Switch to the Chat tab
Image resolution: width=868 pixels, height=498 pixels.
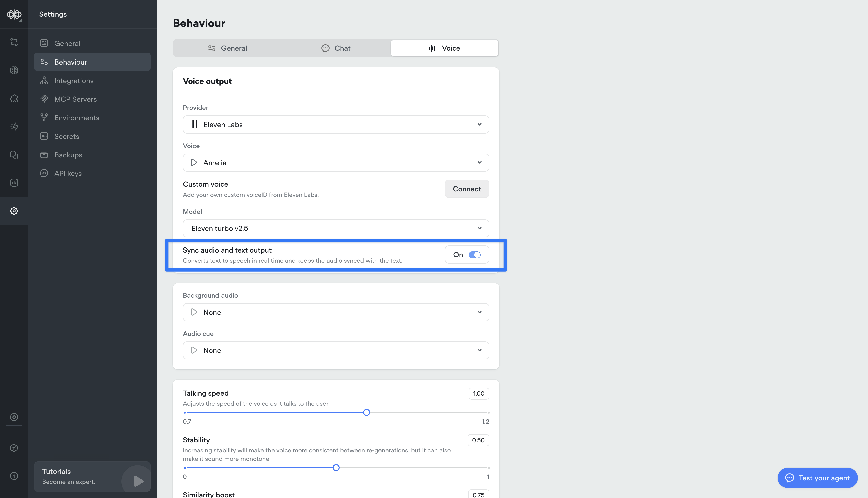coord(336,48)
